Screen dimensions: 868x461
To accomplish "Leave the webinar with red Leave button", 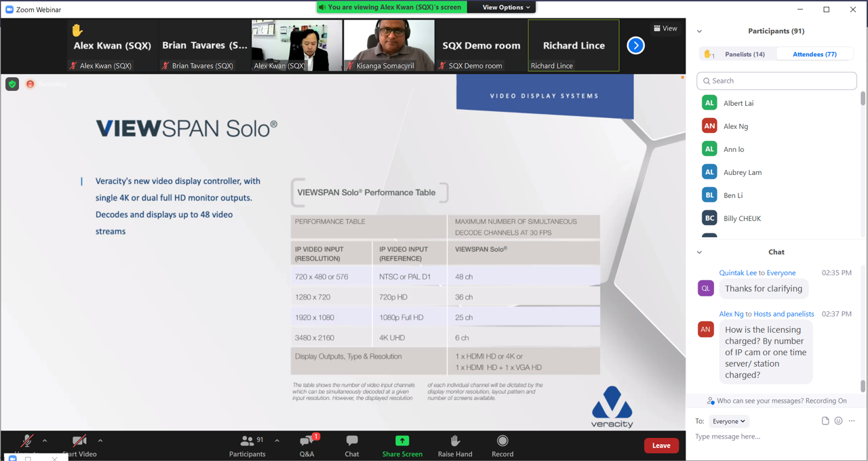I will click(661, 445).
